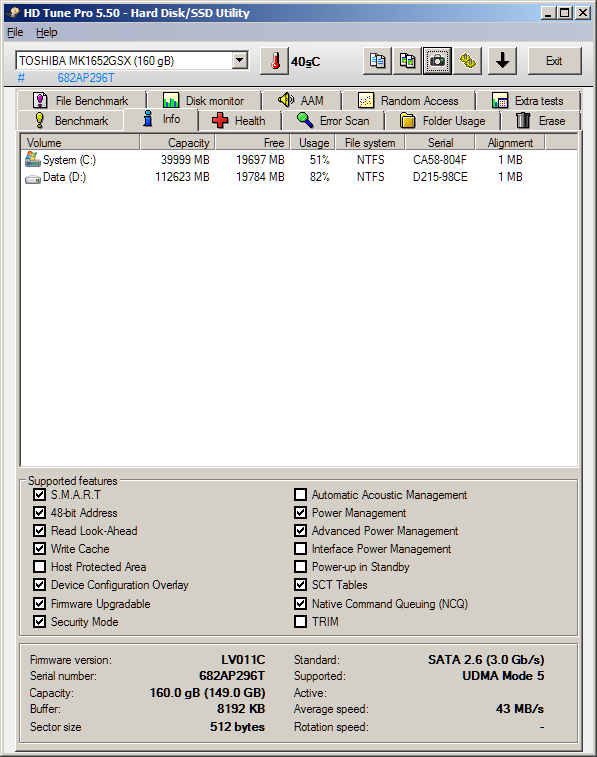597x757 pixels.
Task: Expand the TOSHIBA MK1652GSX drive dropdown
Action: point(239,61)
